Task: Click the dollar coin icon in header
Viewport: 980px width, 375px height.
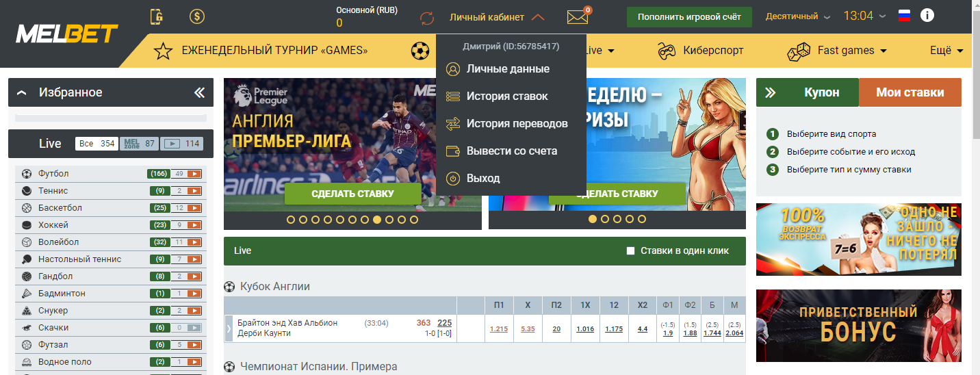Action: pos(197,16)
